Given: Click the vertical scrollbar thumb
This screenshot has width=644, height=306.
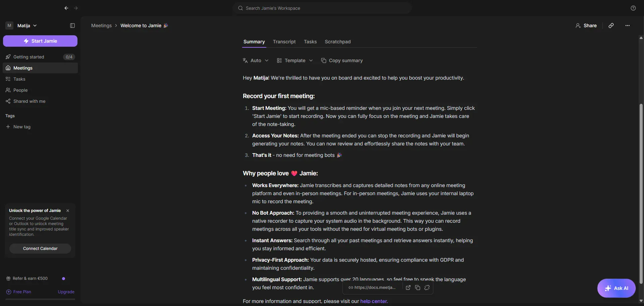Looking at the screenshot, I should [641, 194].
